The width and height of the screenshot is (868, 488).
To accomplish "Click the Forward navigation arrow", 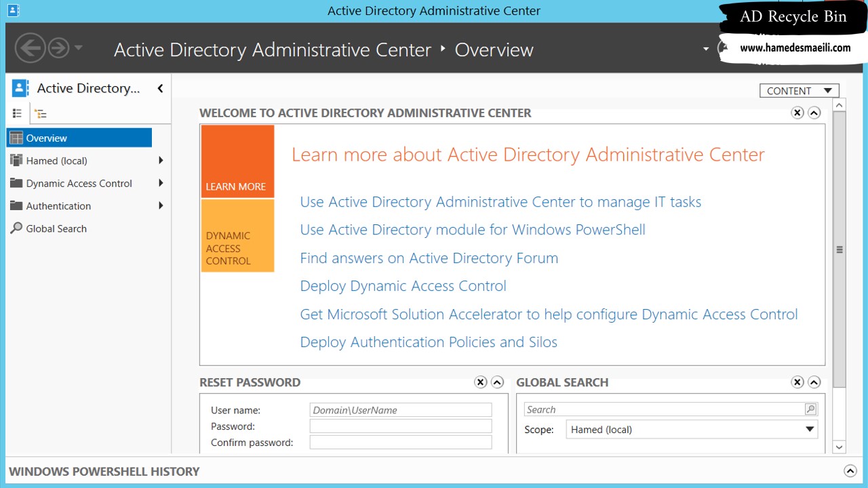I will click(59, 48).
